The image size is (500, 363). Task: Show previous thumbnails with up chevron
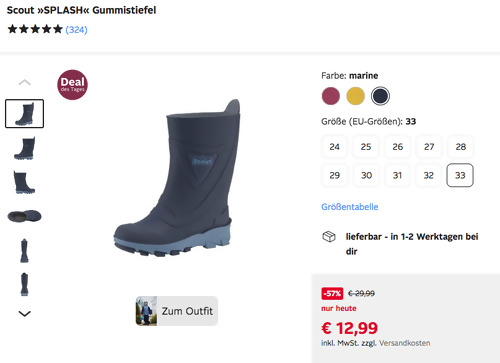pos(25,82)
